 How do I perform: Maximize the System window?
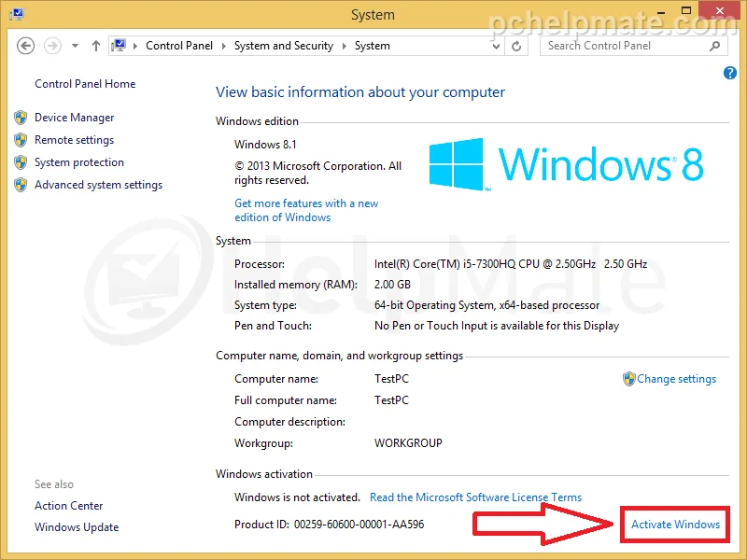click(x=686, y=10)
